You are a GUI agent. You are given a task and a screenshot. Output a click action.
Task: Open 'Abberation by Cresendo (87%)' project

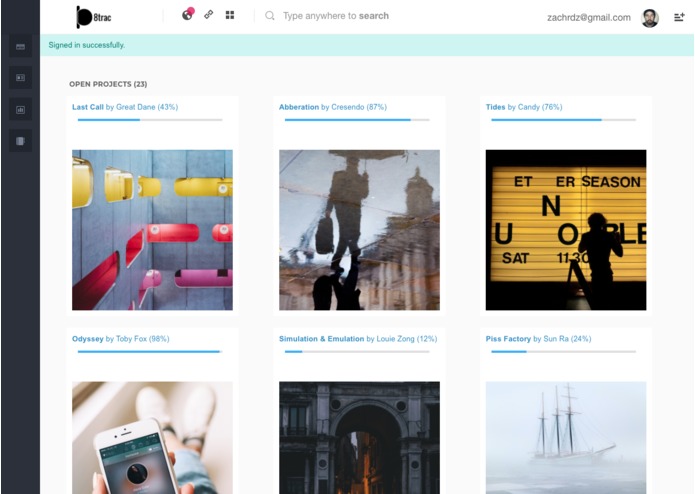(332, 107)
